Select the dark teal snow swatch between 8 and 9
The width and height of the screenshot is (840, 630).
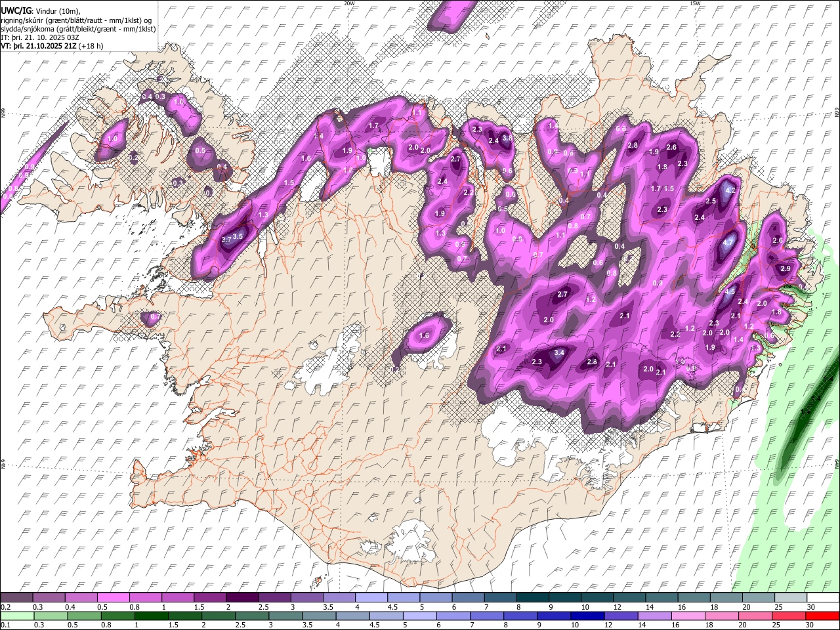click(533, 598)
